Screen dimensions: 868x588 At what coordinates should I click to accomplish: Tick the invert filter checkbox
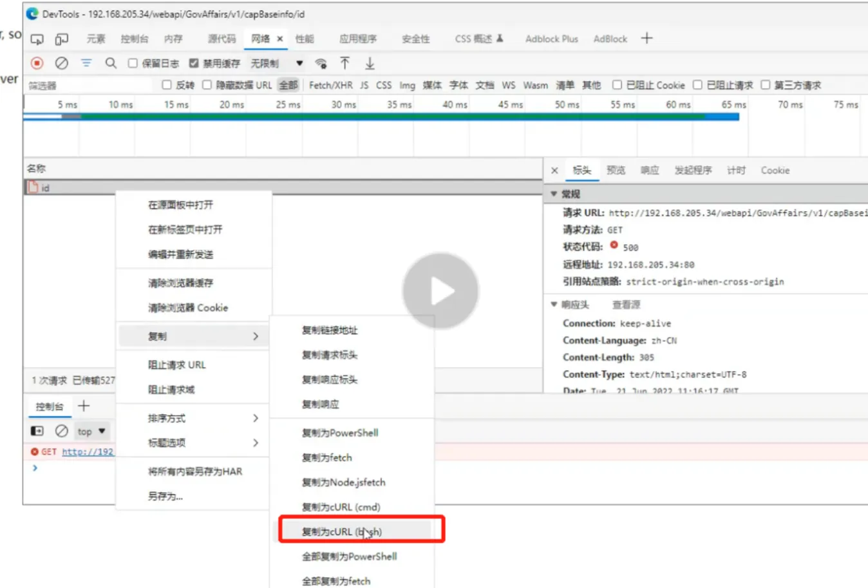click(167, 85)
